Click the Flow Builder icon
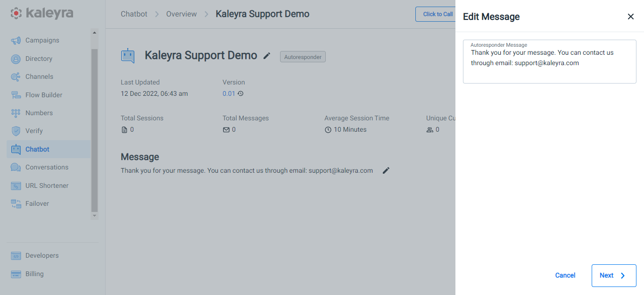The height and width of the screenshot is (295, 644). click(x=16, y=95)
